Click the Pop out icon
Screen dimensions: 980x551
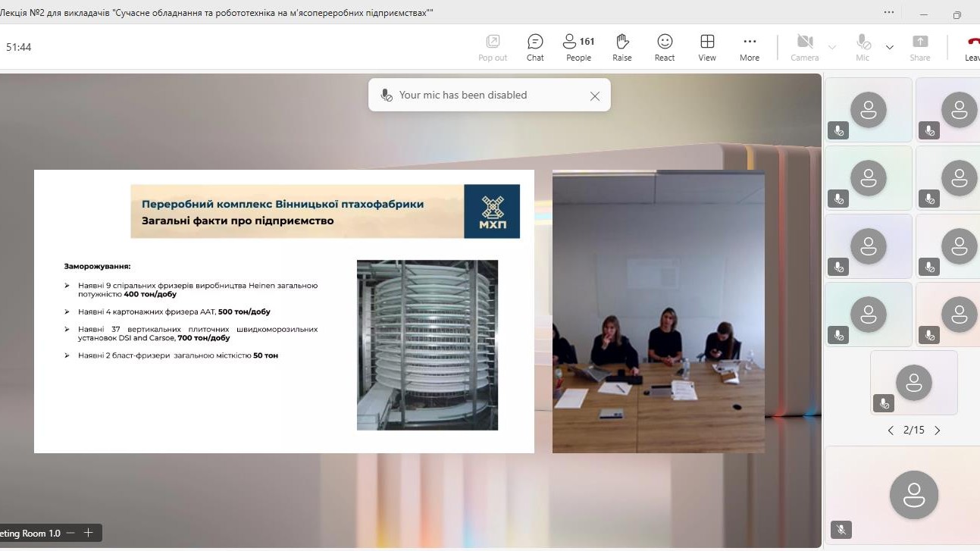coord(493,47)
